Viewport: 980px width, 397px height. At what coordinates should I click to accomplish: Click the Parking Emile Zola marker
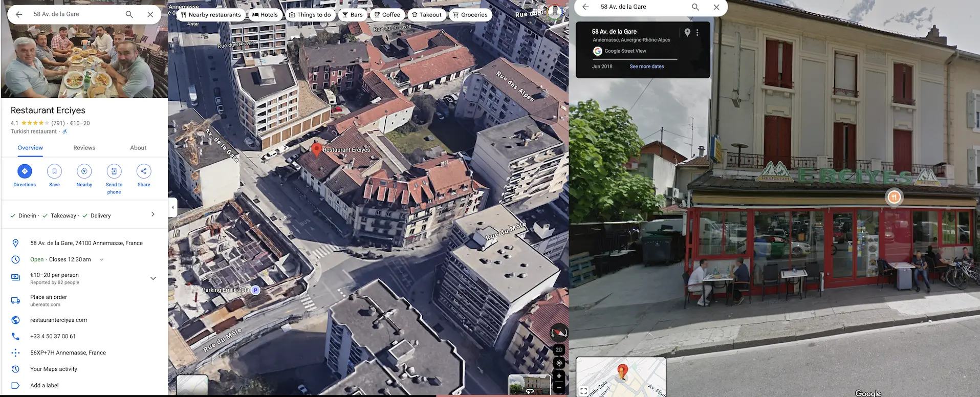255,290
